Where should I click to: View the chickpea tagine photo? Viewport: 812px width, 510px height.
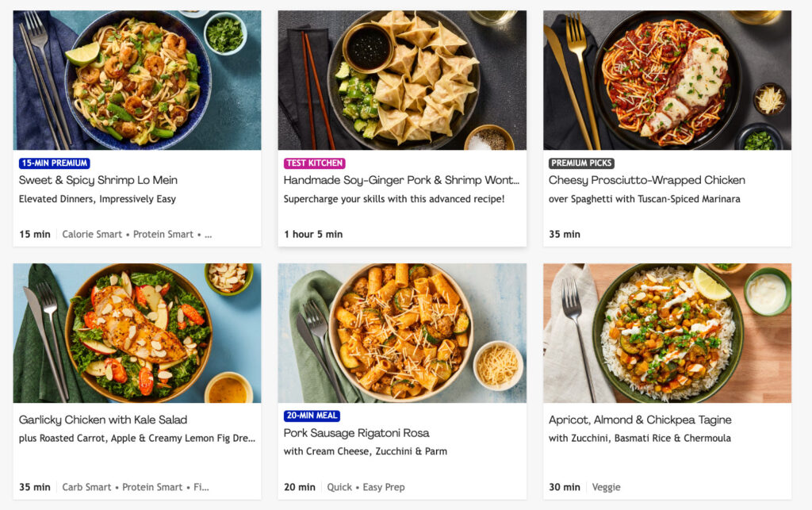667,333
